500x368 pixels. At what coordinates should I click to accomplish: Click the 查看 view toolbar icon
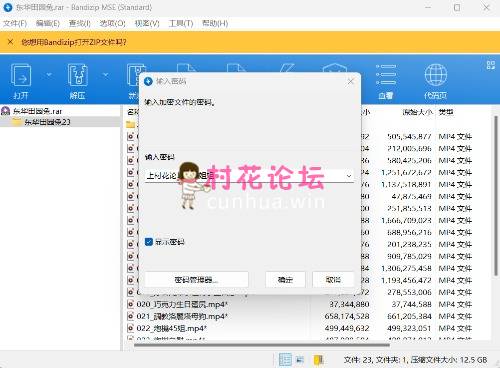(x=386, y=75)
